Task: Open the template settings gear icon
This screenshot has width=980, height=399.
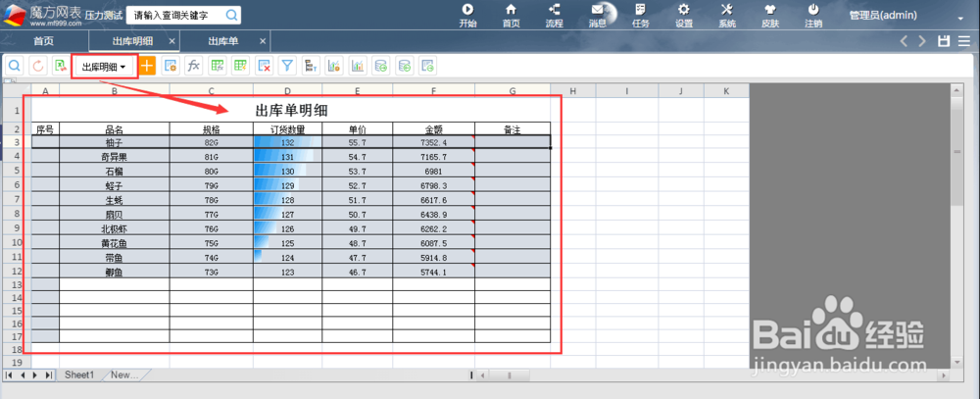Action: 171,66
